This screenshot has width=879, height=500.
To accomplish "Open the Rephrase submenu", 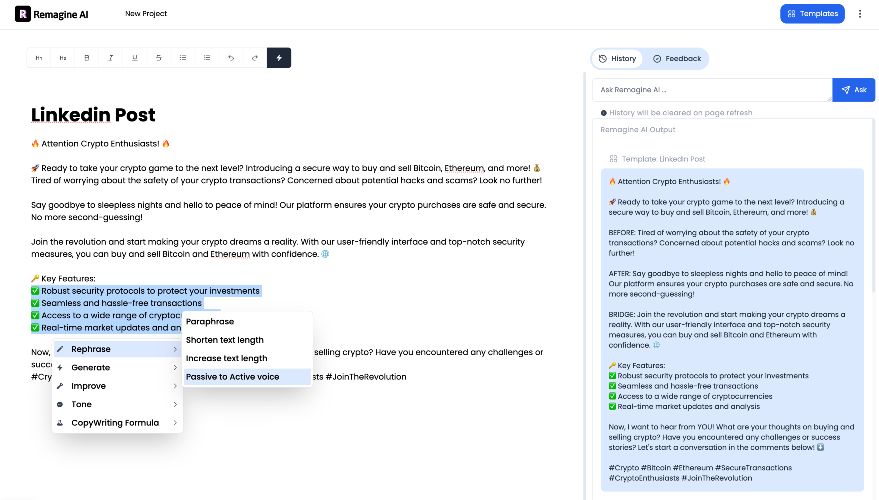I will [117, 349].
